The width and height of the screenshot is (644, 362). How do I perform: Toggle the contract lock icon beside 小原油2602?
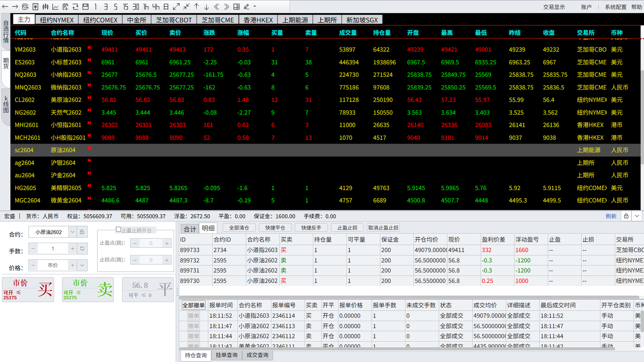pos(82,232)
